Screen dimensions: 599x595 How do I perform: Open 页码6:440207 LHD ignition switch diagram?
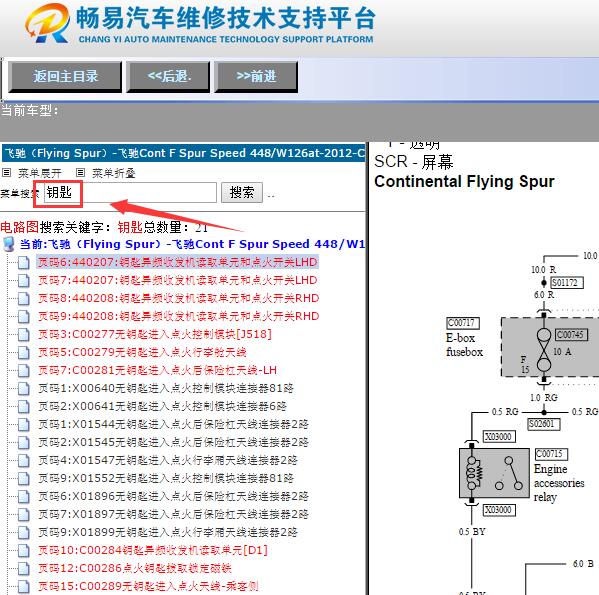[x=178, y=262]
